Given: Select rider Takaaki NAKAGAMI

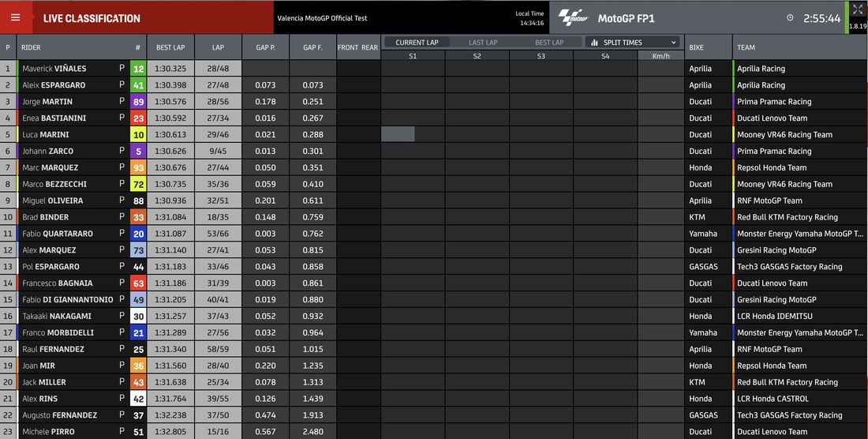Looking at the screenshot, I should coord(57,316).
